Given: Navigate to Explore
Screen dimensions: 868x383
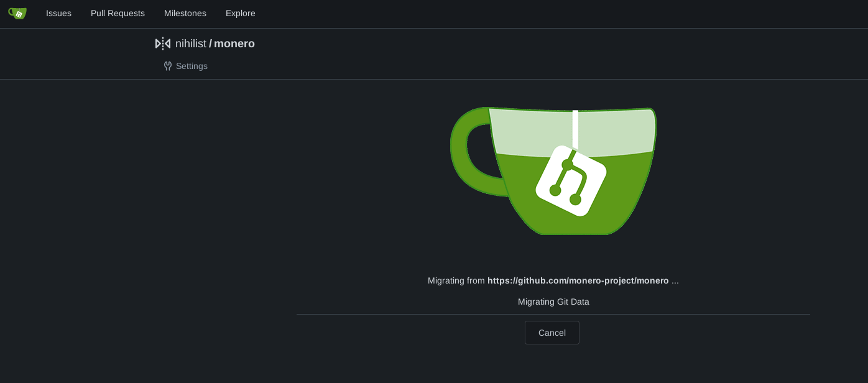Looking at the screenshot, I should coord(240,13).
